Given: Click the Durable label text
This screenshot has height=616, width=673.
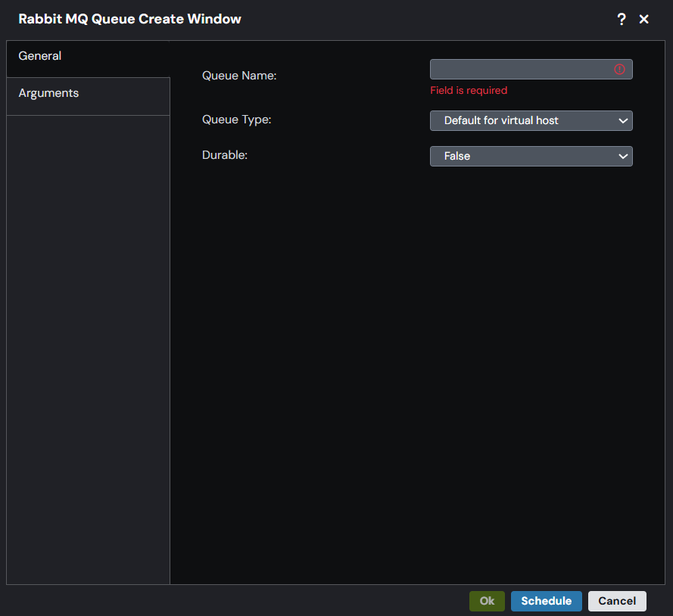Looking at the screenshot, I should coord(225,155).
